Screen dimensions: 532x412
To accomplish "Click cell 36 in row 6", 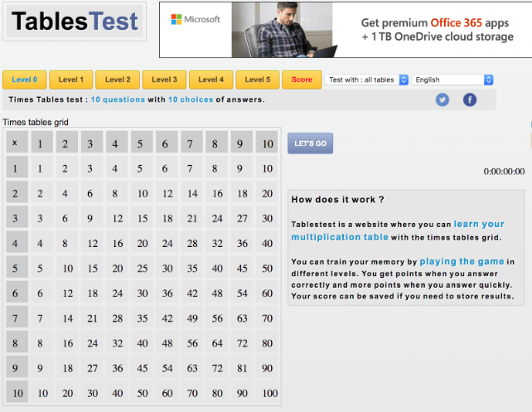I will point(167,292).
